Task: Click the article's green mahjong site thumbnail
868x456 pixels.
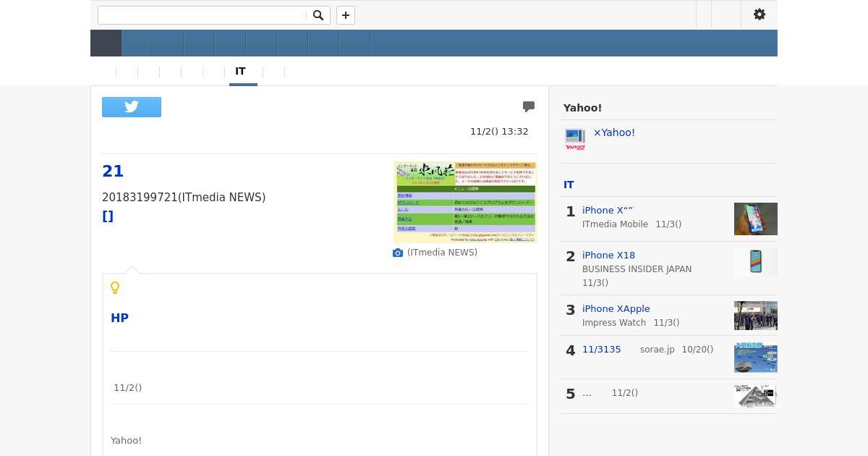Action: [465, 202]
